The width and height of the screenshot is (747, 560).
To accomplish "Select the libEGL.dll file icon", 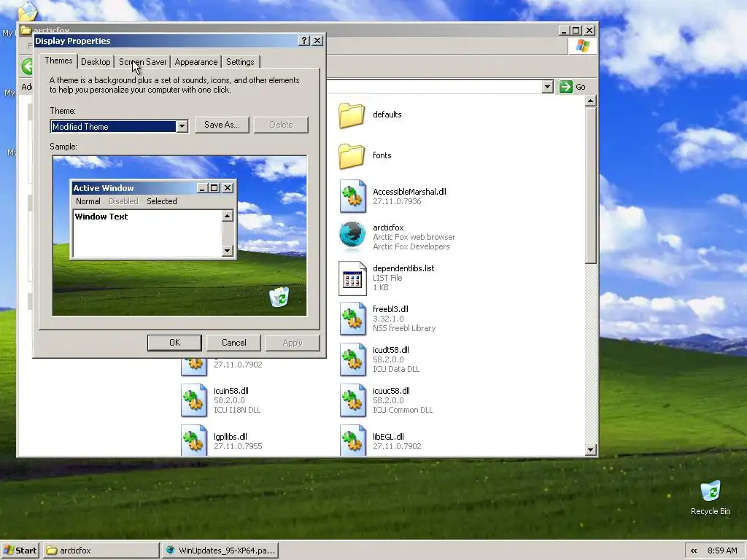I will click(x=352, y=440).
